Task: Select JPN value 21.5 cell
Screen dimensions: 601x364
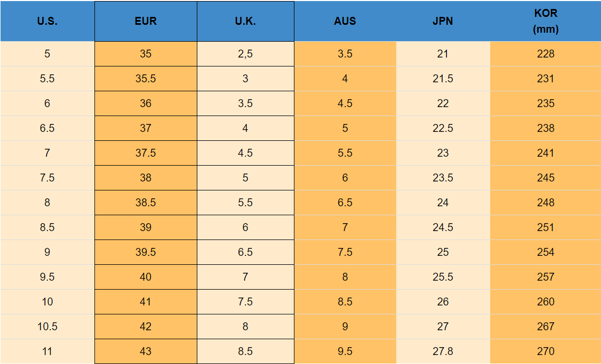Action: (x=443, y=79)
